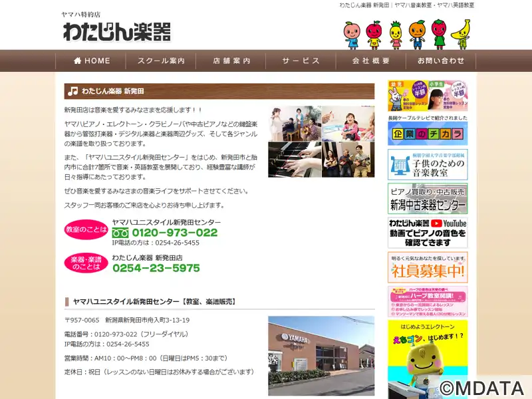The height and width of the screenshot is (399, 532).
Task: Open the 子供のための音楽教室 banner
Action: pos(428,164)
